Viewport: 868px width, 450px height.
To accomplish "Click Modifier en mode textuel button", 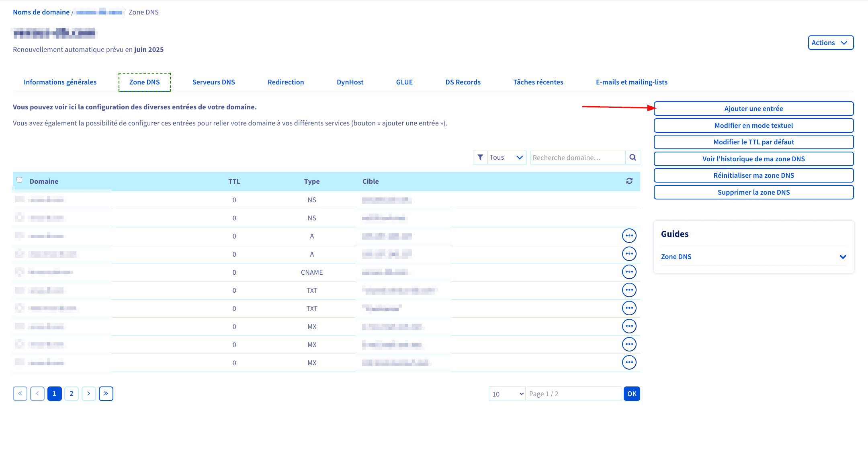I will tap(753, 125).
